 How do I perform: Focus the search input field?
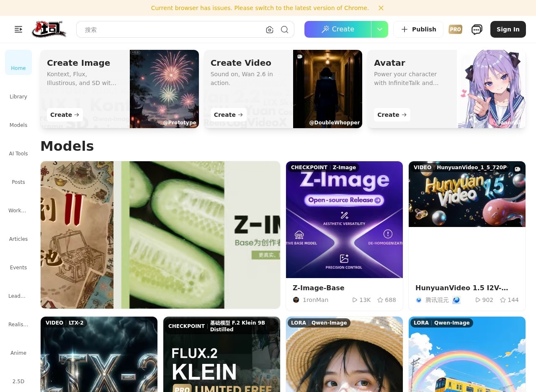click(172, 30)
